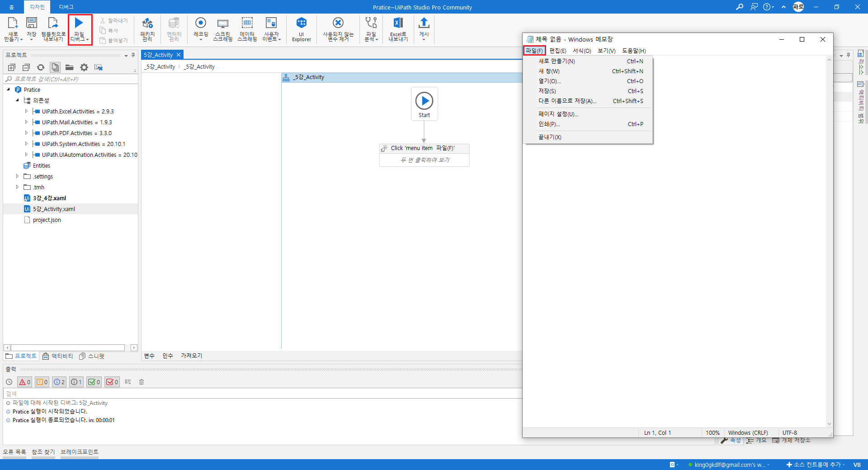Toggle the output panel grouped list view icon
Viewport: 868px width, 470px height.
[128, 382]
